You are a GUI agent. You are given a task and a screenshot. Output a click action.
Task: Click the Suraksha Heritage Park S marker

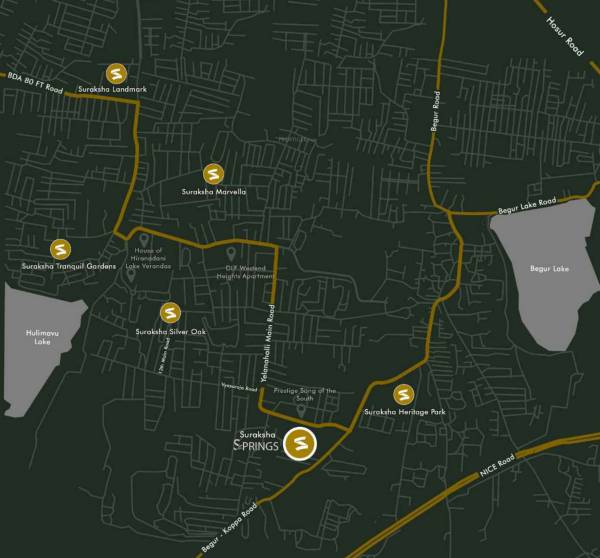pos(404,394)
